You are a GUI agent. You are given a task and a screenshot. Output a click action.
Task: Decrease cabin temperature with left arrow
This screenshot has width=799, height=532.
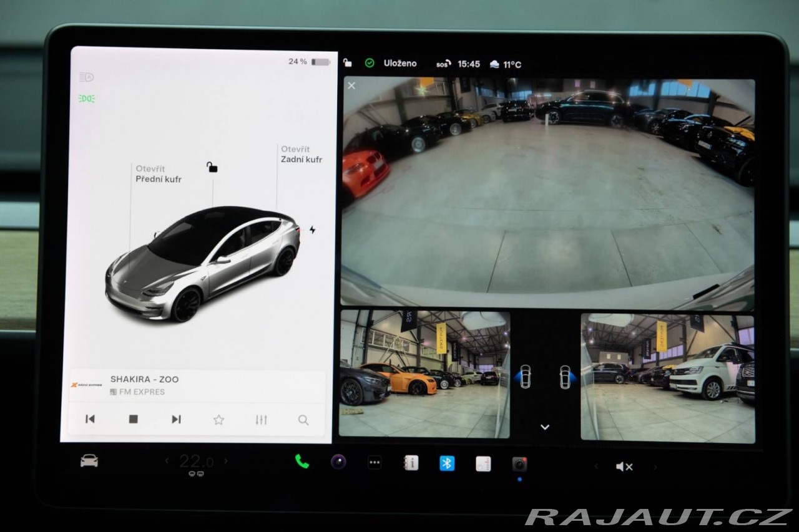click(x=167, y=462)
